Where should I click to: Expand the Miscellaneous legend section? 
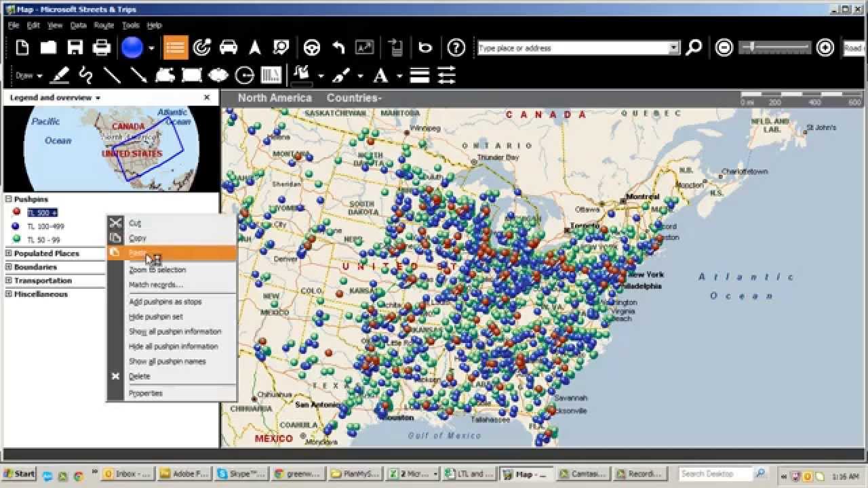tap(9, 294)
